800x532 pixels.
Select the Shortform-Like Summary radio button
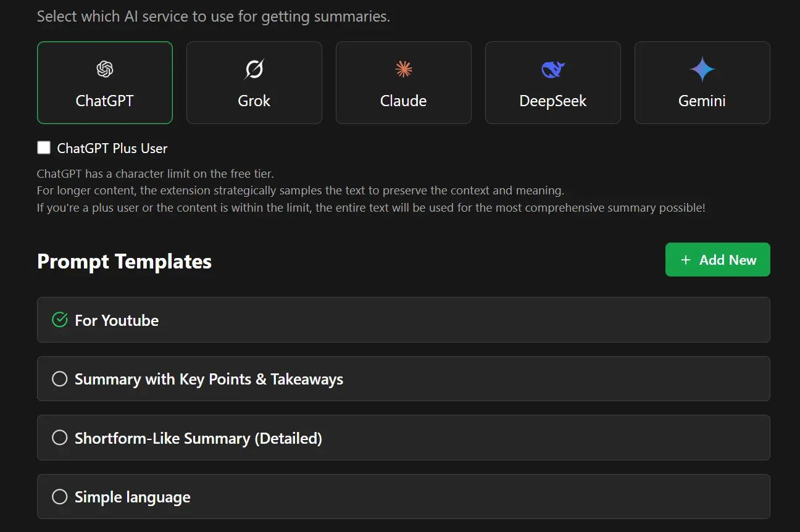(x=60, y=438)
